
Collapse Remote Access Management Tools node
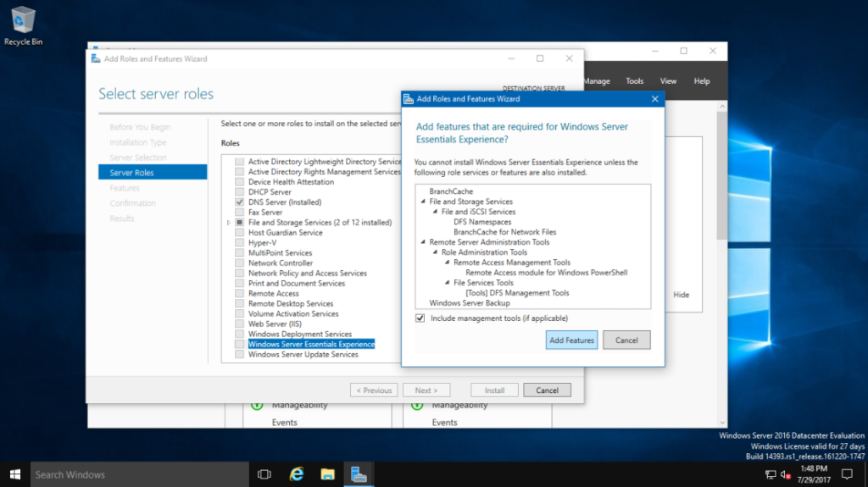click(448, 263)
